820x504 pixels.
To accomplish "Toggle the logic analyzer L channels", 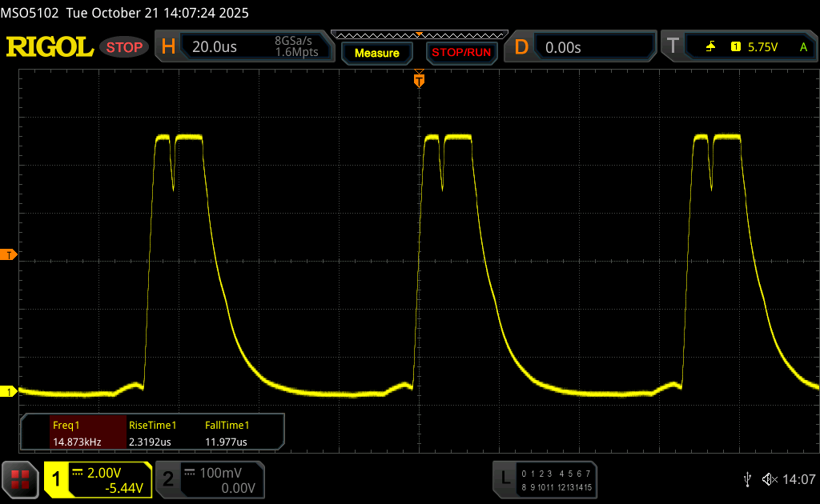I will coord(504,478).
